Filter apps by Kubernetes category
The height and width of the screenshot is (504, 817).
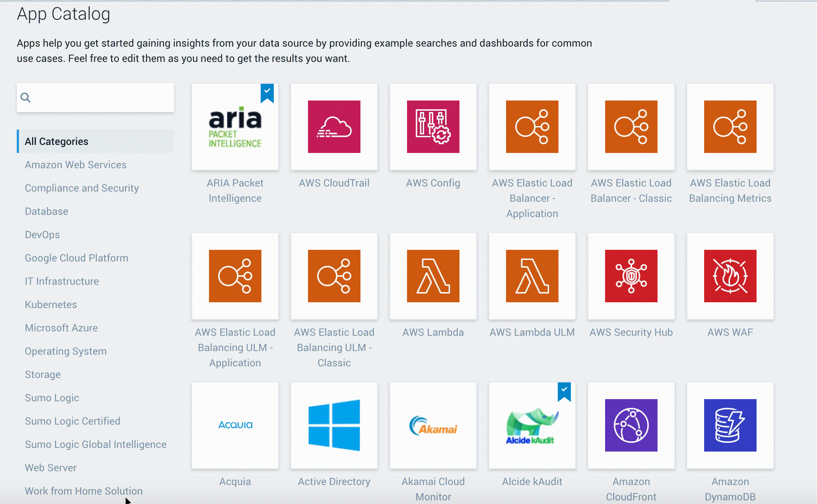(x=51, y=304)
